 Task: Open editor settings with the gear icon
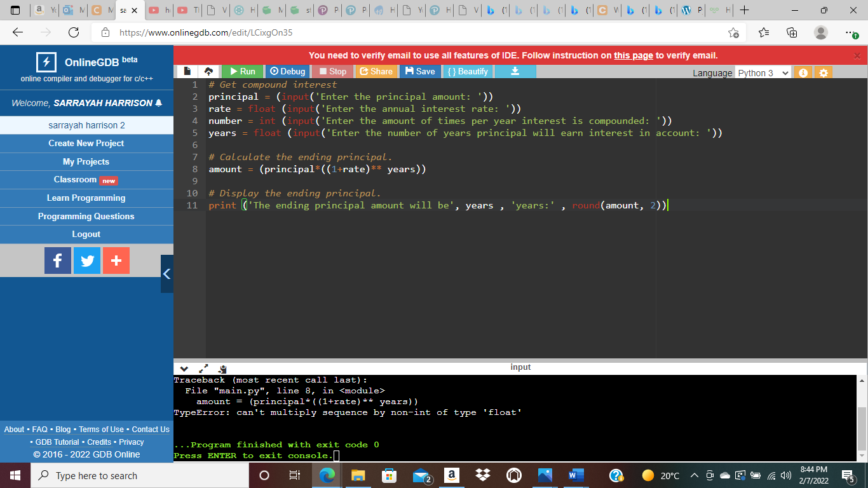tap(823, 72)
